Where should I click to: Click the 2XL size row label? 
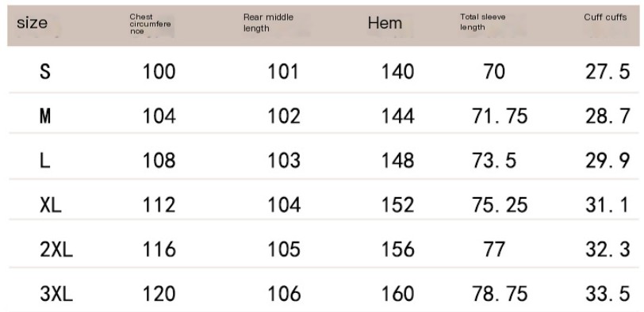(x=56, y=249)
